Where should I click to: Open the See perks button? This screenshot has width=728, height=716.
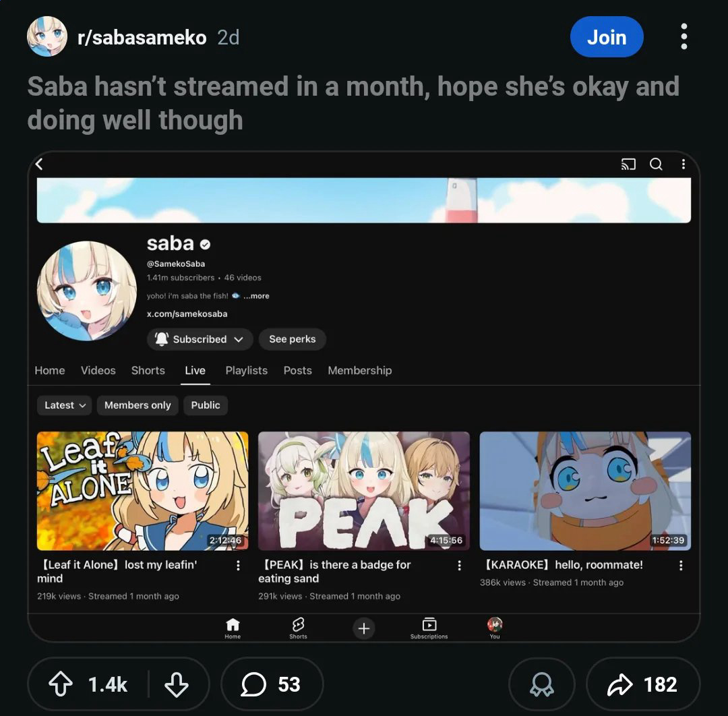(292, 339)
